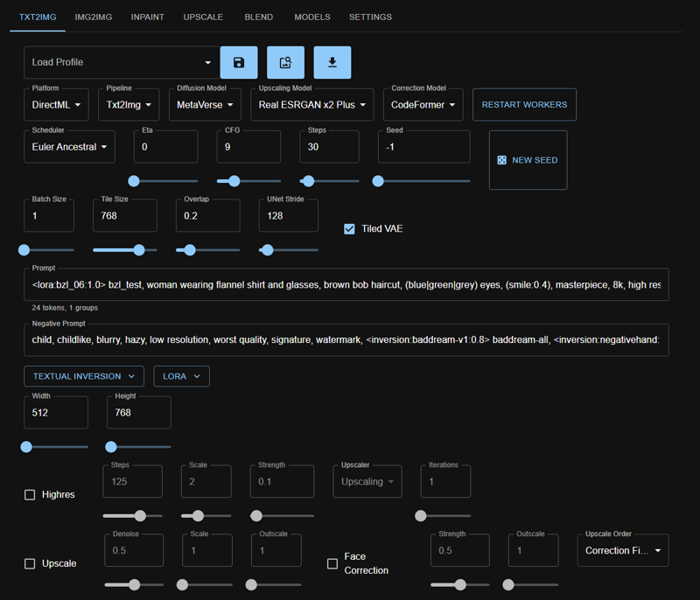Click the UNet Stride input field

click(289, 216)
